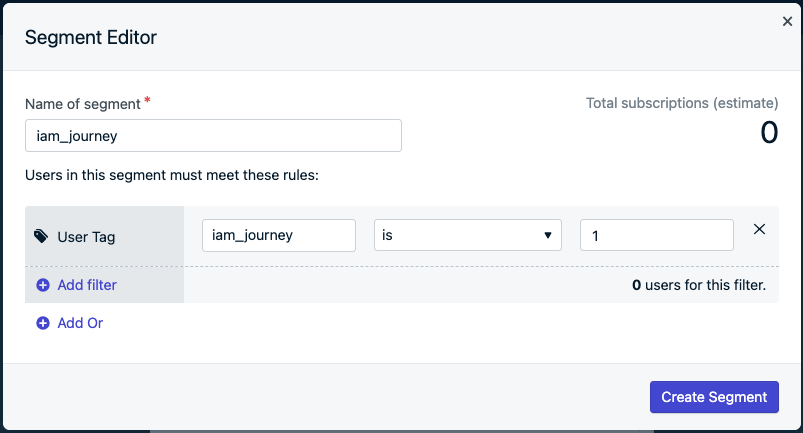
Task: Remove the iam_journey filter row
Action: coord(759,229)
